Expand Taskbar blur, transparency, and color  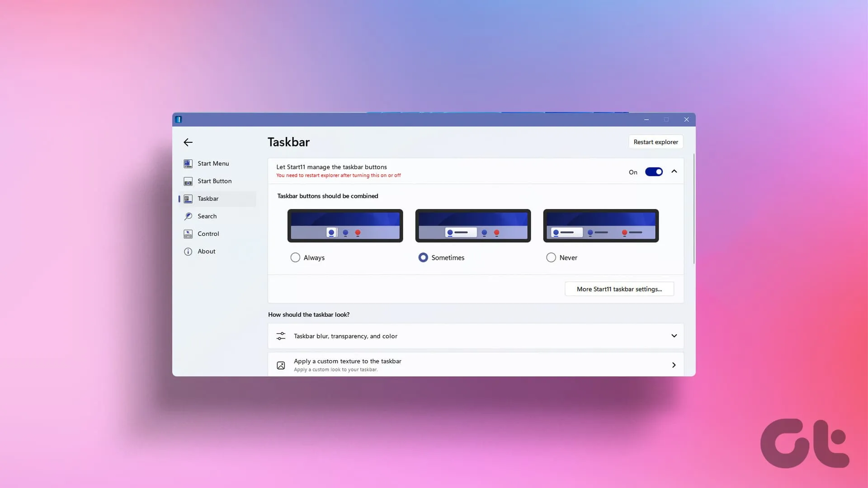(x=674, y=336)
